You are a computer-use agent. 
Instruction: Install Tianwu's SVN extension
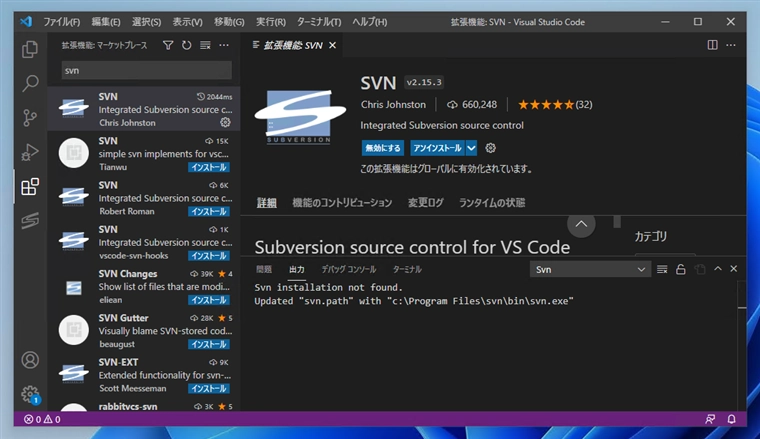209,167
